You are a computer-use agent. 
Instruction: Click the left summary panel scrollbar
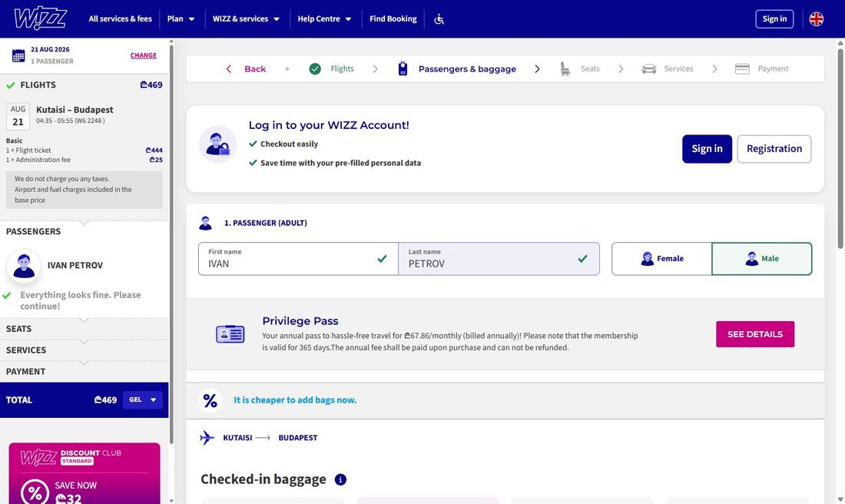tap(171, 243)
